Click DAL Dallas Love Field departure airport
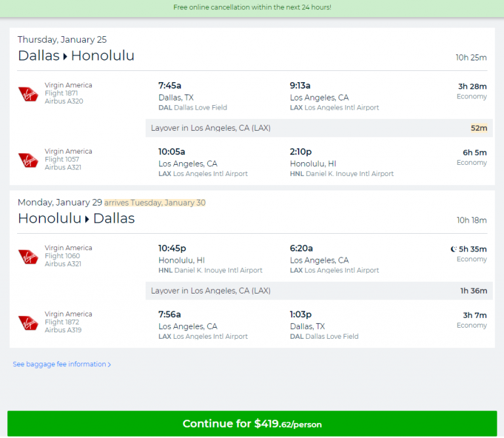 pyautogui.click(x=192, y=108)
